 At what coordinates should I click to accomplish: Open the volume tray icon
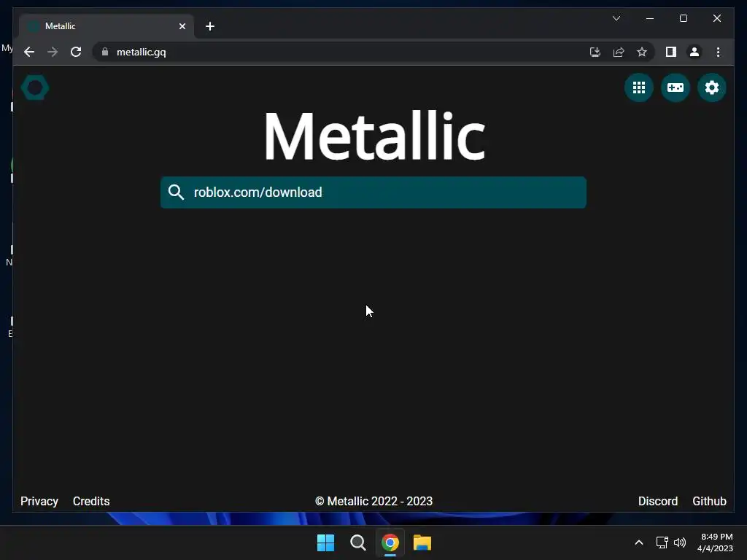680,542
